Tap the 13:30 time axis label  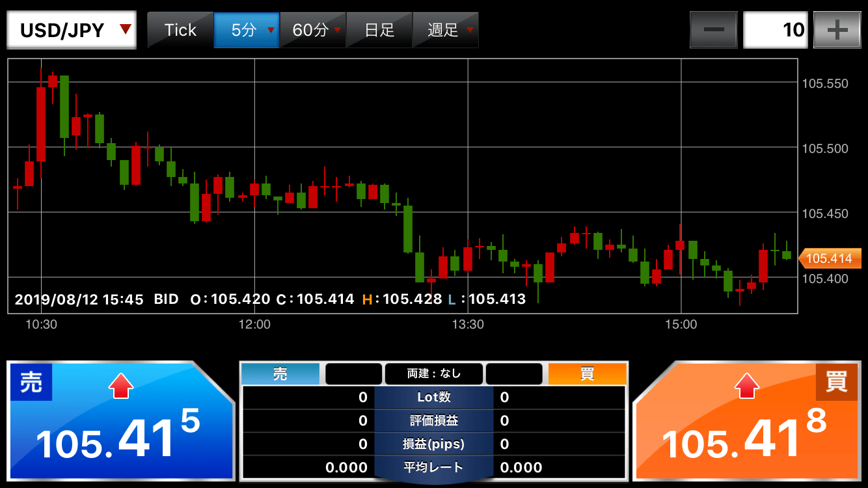(468, 324)
